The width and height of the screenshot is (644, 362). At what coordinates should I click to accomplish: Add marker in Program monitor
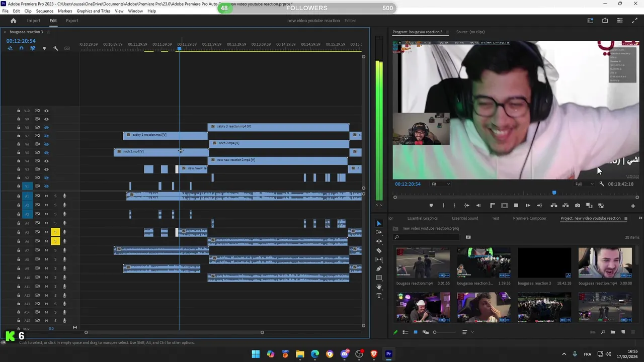click(431, 206)
